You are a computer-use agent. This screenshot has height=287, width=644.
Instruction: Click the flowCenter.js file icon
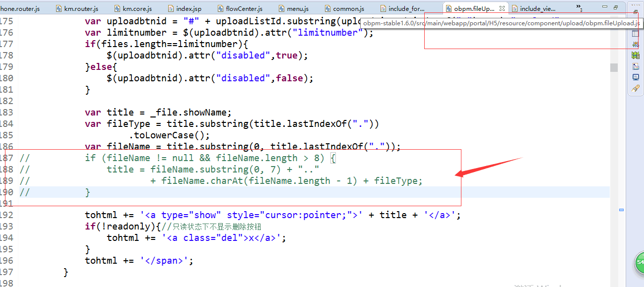point(221,8)
